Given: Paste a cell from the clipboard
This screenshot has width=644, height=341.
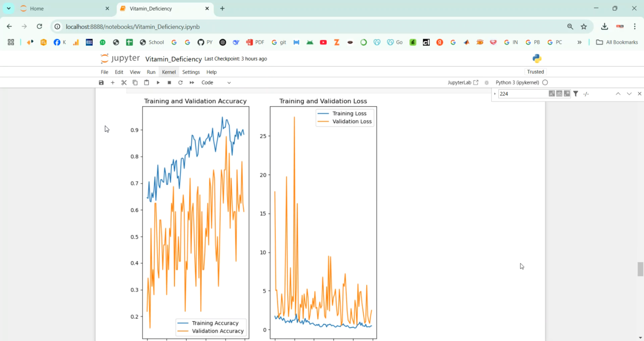Looking at the screenshot, I should click(146, 82).
